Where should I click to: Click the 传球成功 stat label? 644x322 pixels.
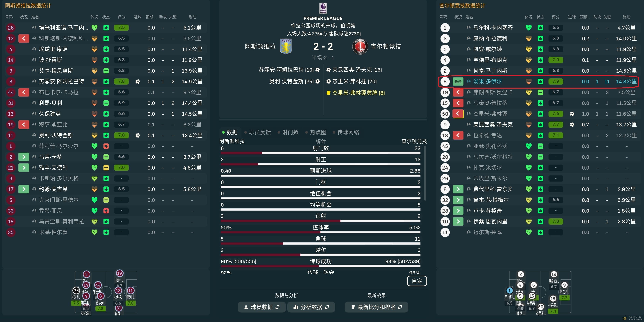tap(320, 261)
